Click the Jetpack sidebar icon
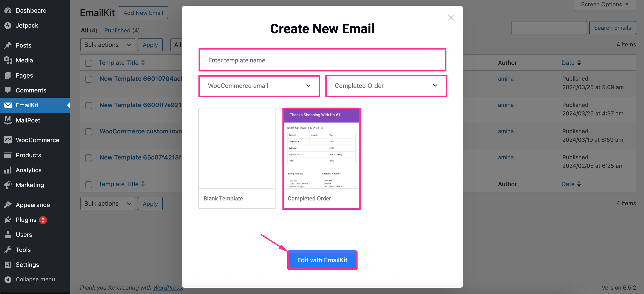 click(8, 25)
